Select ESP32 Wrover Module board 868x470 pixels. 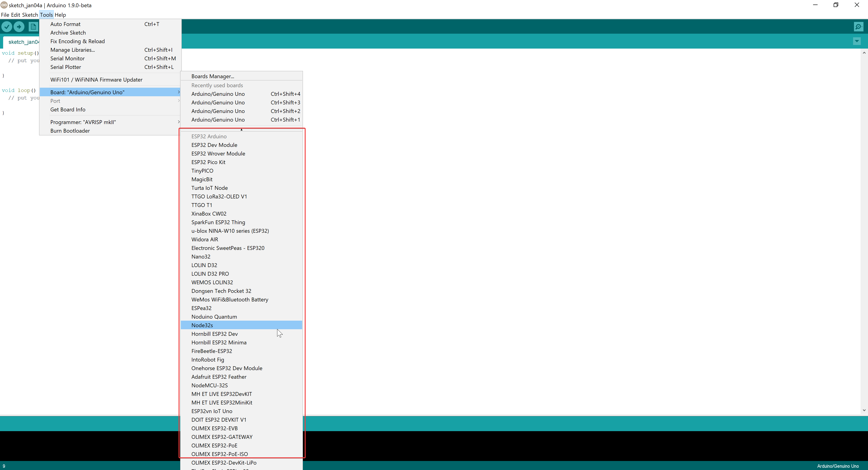click(241, 154)
